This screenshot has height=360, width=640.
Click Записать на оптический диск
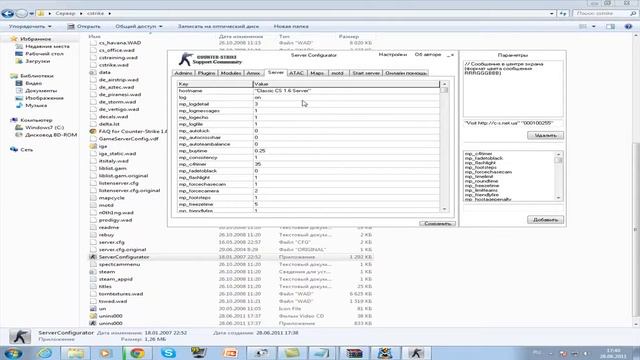coord(218,27)
